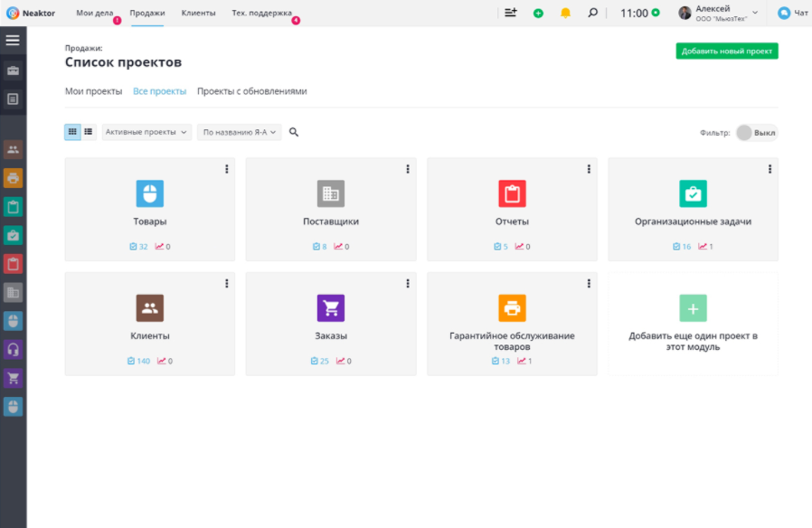Open the gray building icon in the sidebar

tap(13, 292)
